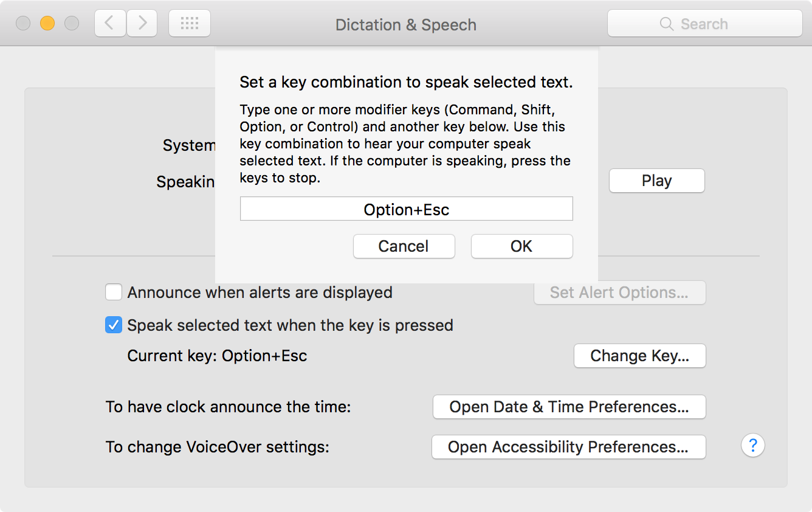Open help via the question mark button

pos(753,446)
